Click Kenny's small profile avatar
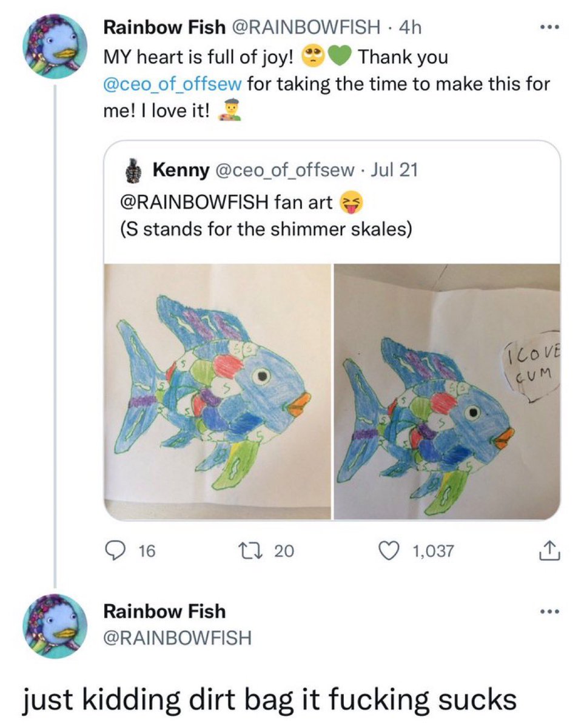Image resolution: width=584 pixels, height=728 pixels. [136, 172]
